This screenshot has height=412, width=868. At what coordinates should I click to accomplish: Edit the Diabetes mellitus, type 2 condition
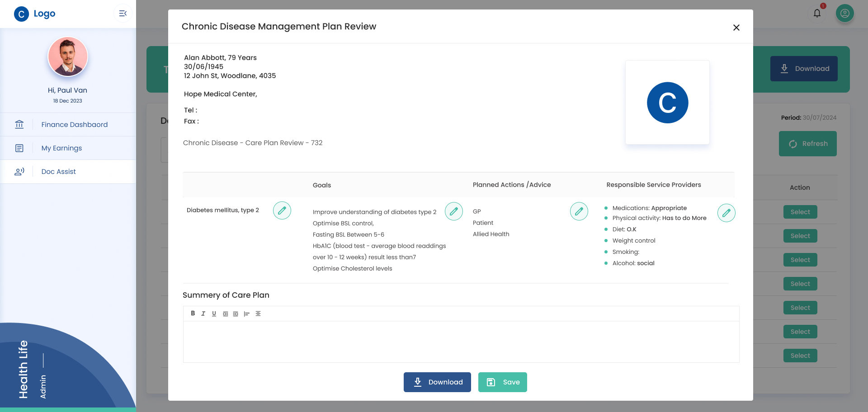click(x=282, y=211)
